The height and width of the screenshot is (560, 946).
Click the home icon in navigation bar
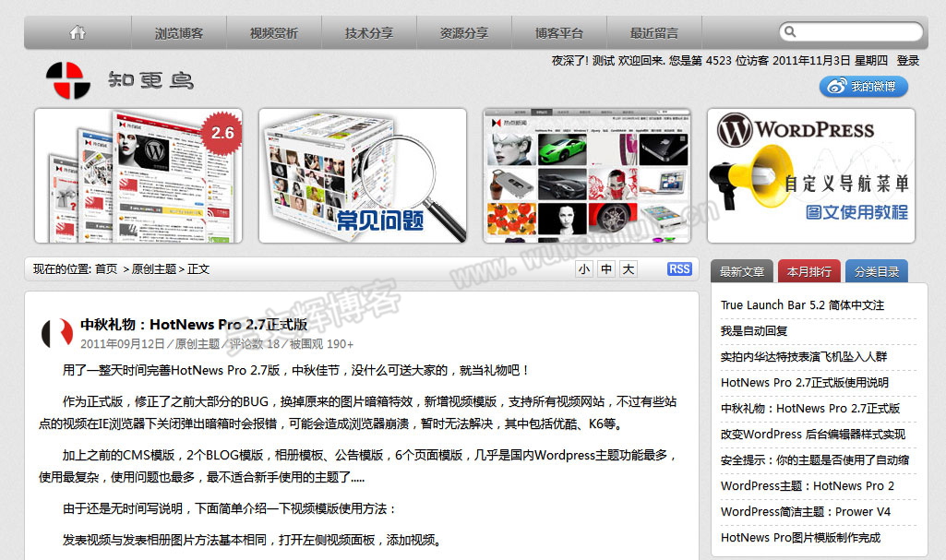tap(78, 32)
